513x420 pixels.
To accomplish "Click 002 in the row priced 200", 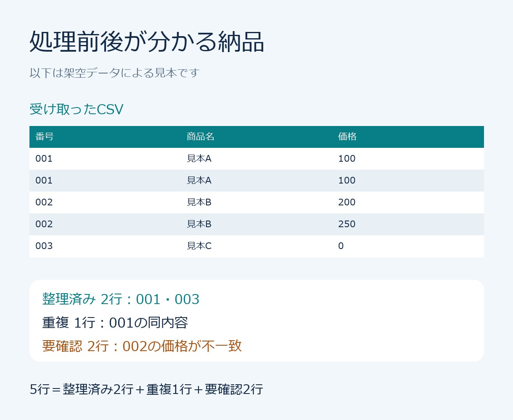I will (x=44, y=202).
